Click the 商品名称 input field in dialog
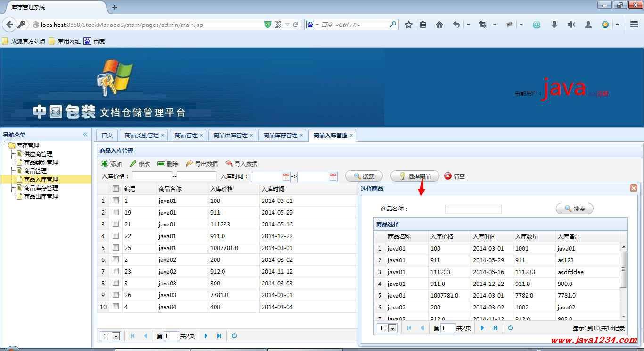 [473, 209]
